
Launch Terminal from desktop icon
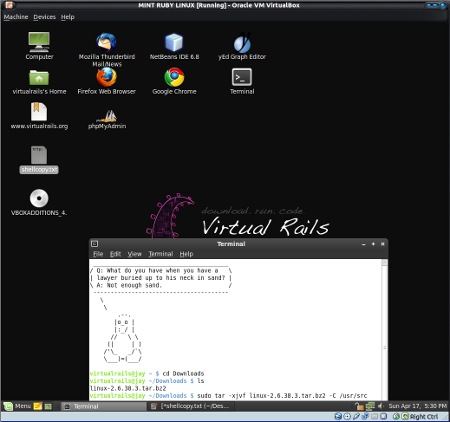click(x=242, y=81)
